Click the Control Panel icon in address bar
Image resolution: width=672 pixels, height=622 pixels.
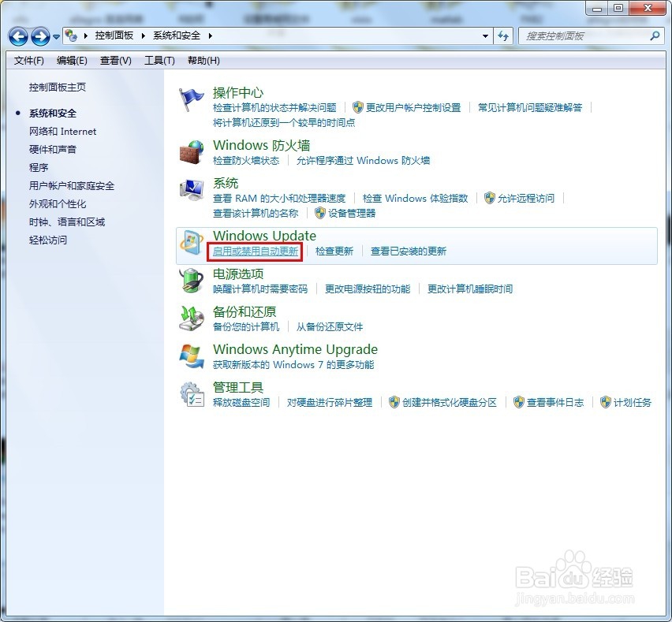71,35
